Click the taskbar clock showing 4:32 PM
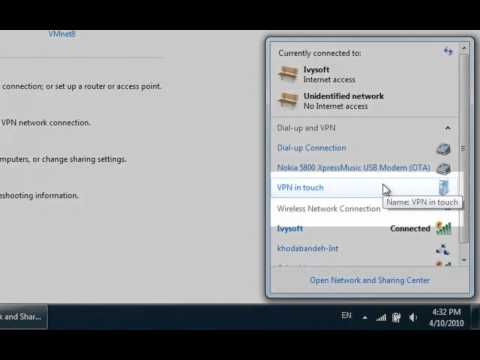Image resolution: width=480 pixels, height=360 pixels. click(446, 317)
